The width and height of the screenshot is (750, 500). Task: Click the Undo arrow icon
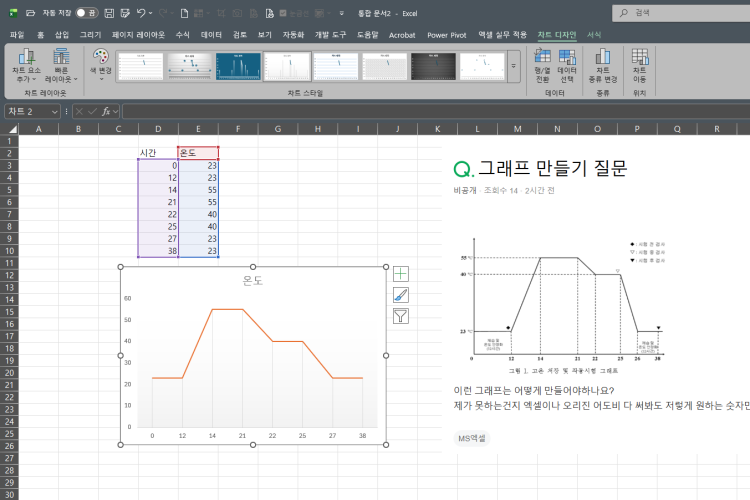[141, 13]
